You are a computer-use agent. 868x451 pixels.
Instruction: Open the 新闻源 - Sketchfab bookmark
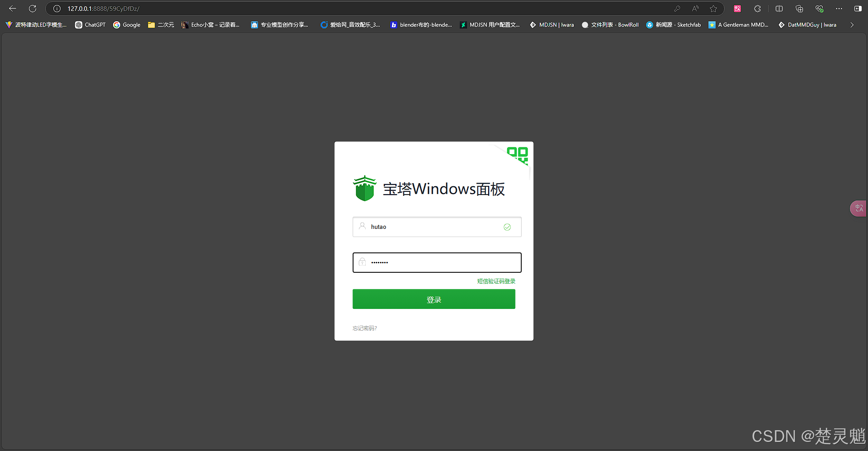click(x=674, y=25)
